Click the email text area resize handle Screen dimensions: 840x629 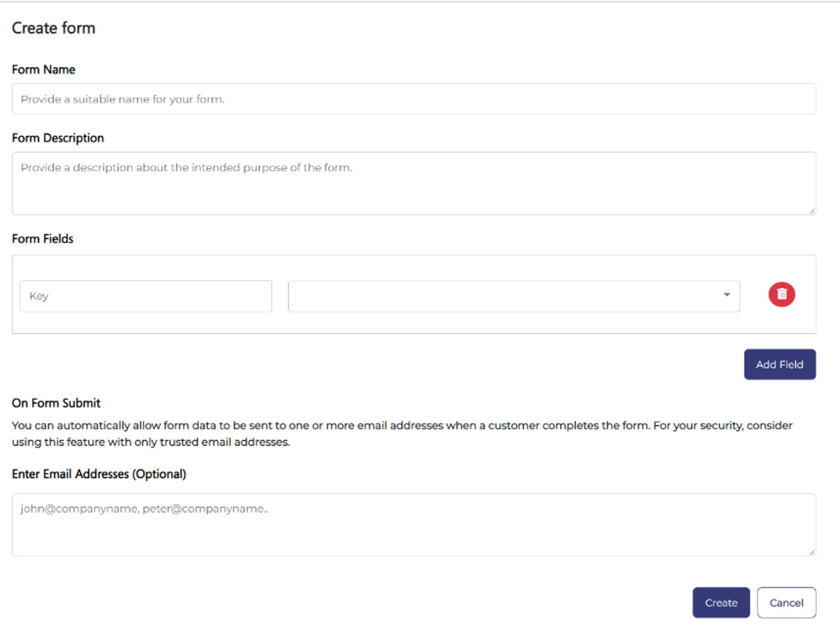pyautogui.click(x=812, y=552)
